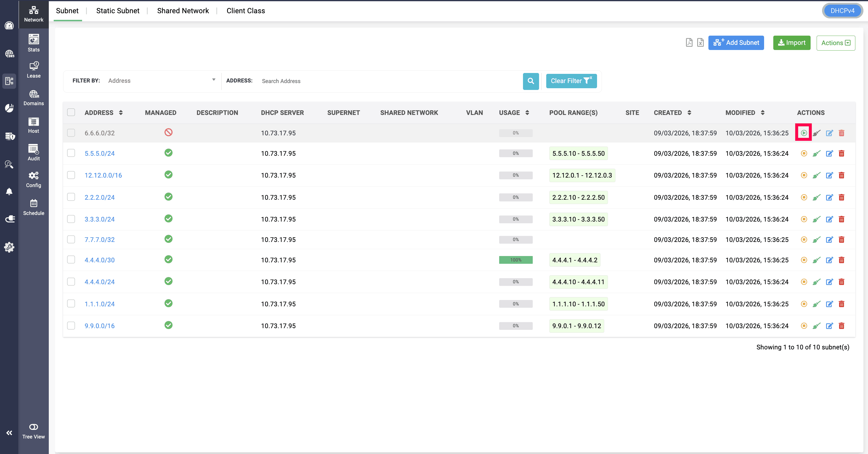Viewport: 868px width, 454px height.
Task: Sort table by Usage column arrows
Action: (527, 113)
